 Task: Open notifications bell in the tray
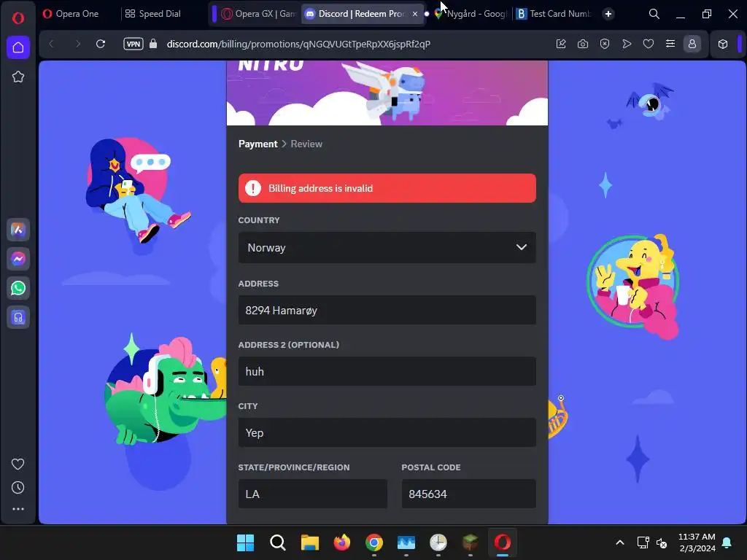click(727, 542)
